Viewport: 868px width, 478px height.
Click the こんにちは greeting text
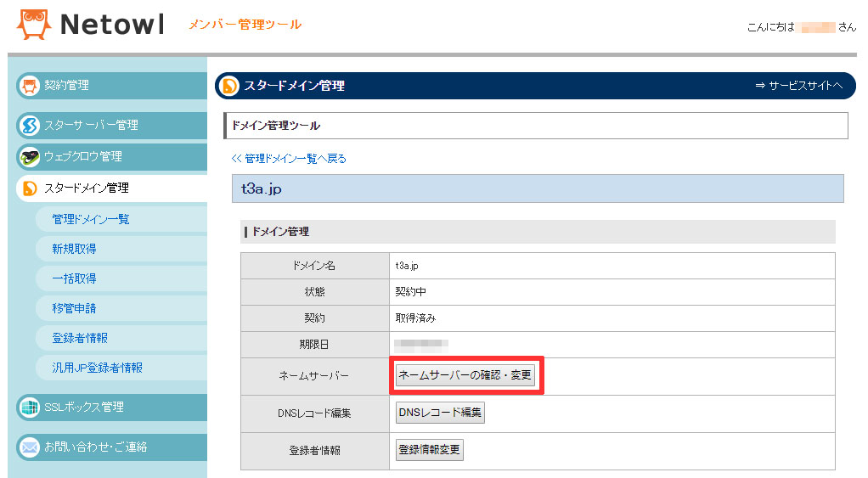click(770, 27)
